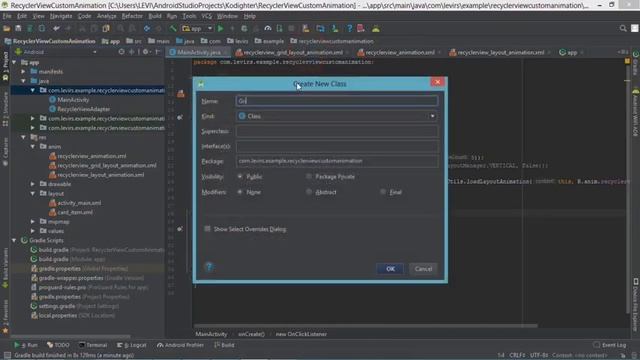Open the Android Profiler tool window
The image size is (640, 360).
pyautogui.click(x=180, y=345)
